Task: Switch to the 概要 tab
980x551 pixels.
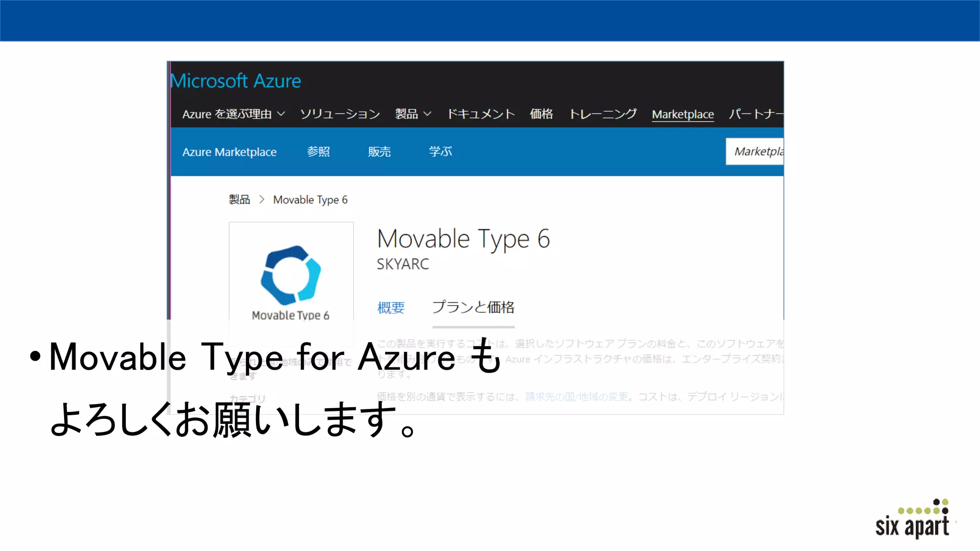Action: pos(391,308)
